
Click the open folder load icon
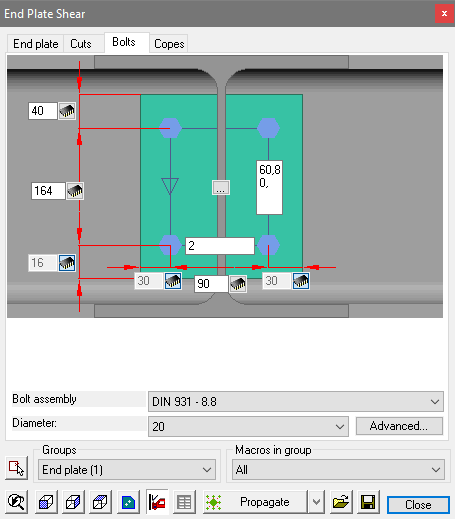click(x=341, y=502)
